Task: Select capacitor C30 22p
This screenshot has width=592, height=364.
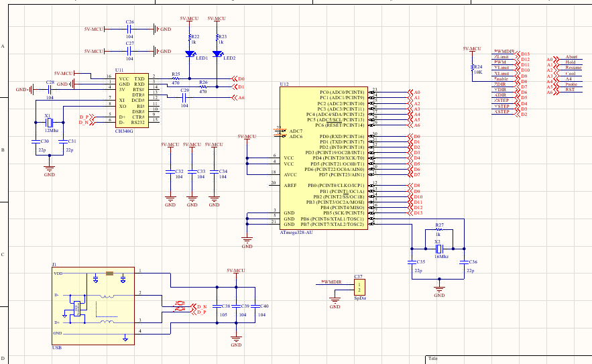Action: click(36, 141)
